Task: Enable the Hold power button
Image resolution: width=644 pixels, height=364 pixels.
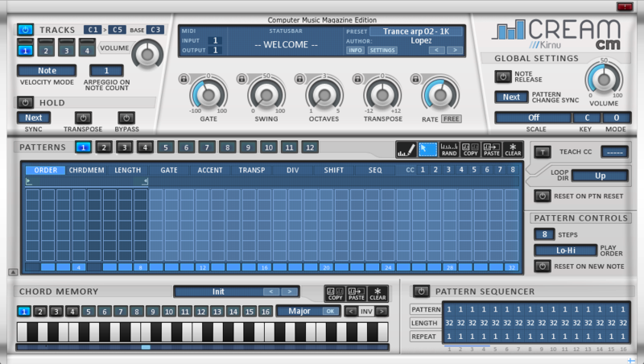Action: [25, 102]
